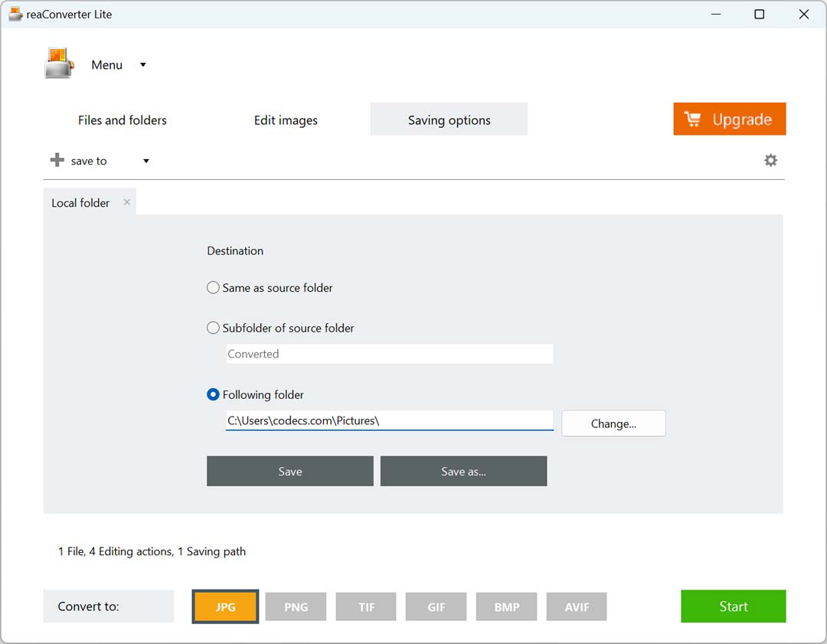
Task: Click the Upgrade button
Action: 730,119
